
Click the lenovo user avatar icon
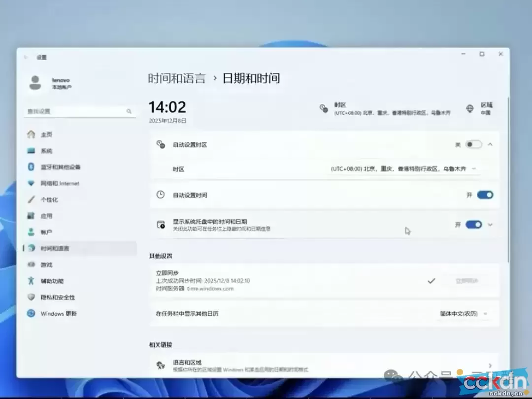pyautogui.click(x=35, y=83)
